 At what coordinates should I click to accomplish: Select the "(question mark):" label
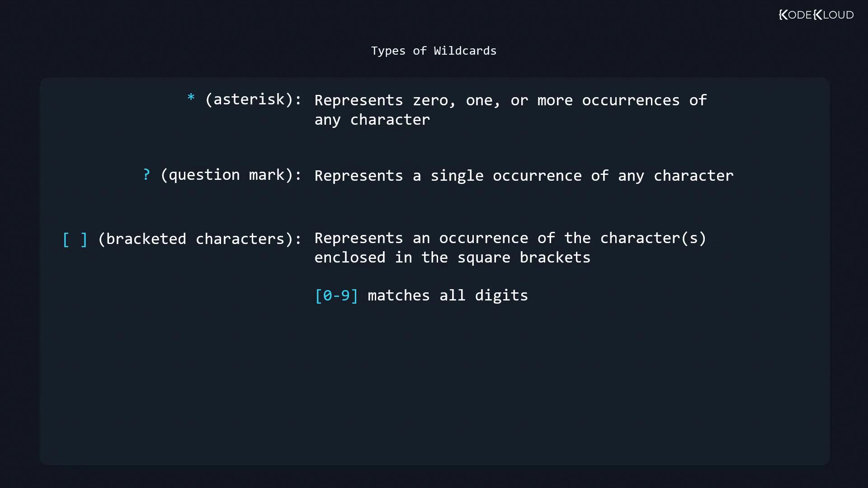point(231,175)
